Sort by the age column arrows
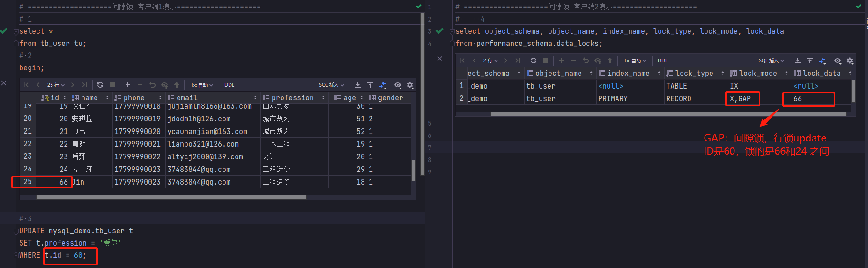The width and height of the screenshot is (868, 268). point(361,97)
